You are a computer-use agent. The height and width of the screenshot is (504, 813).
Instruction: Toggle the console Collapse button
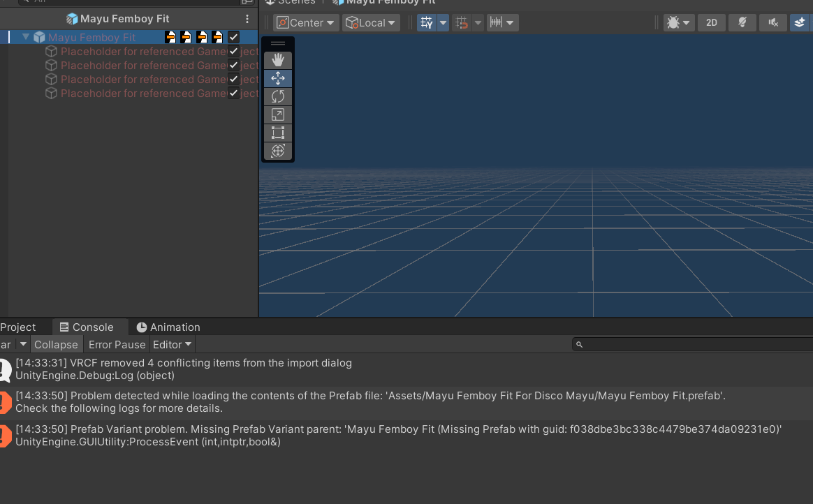tap(56, 344)
